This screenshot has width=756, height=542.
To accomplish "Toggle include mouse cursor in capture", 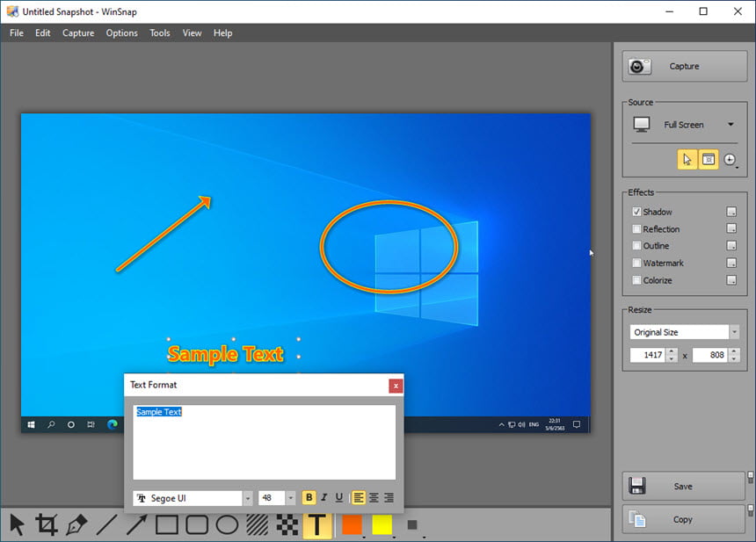I will tap(687, 160).
